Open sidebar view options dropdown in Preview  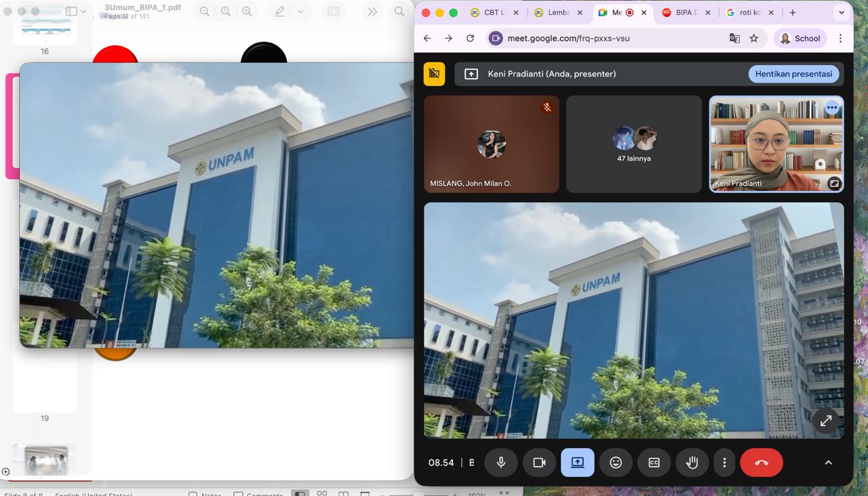pyautogui.click(x=83, y=12)
